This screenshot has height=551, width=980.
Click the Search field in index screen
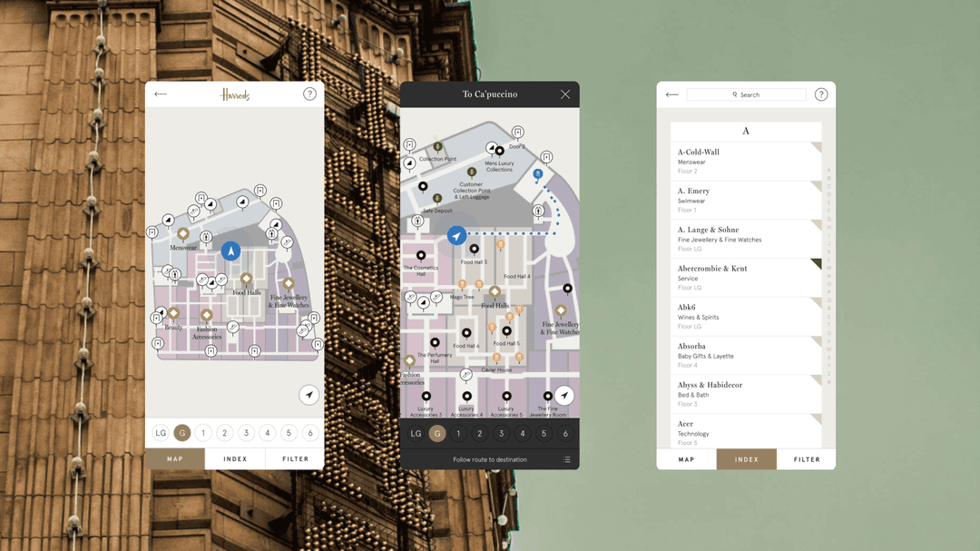click(x=746, y=94)
